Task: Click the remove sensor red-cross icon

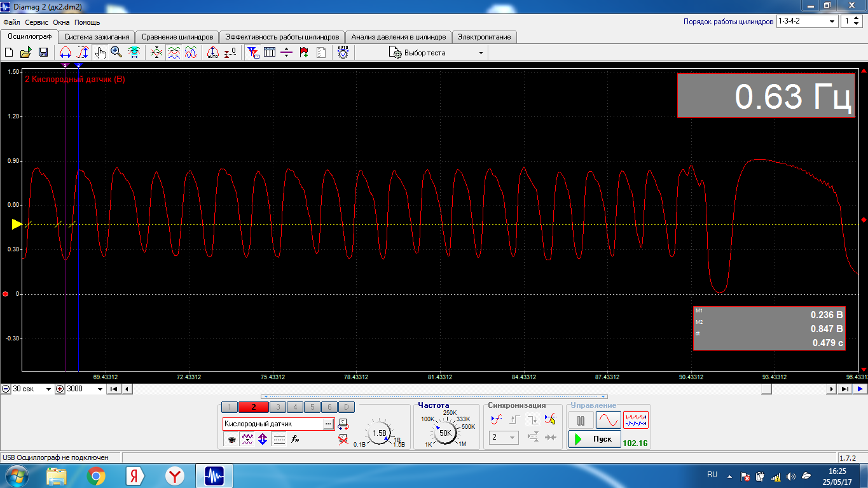Action: [344, 440]
